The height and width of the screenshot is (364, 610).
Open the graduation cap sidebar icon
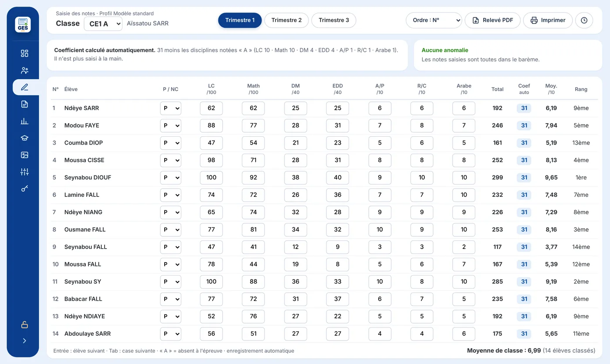24,138
